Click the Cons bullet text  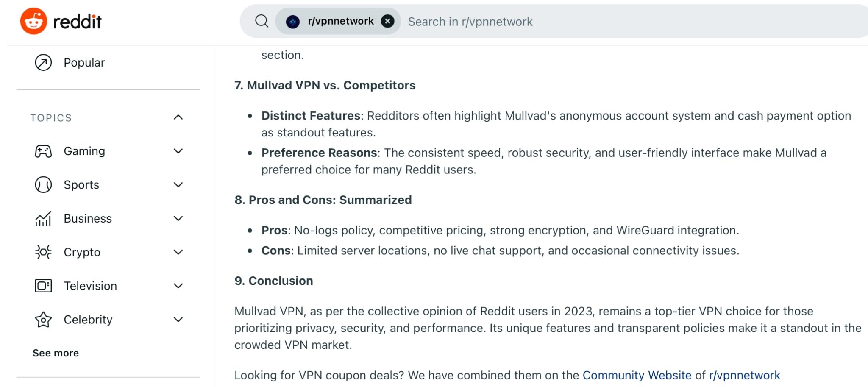pyautogui.click(x=500, y=251)
